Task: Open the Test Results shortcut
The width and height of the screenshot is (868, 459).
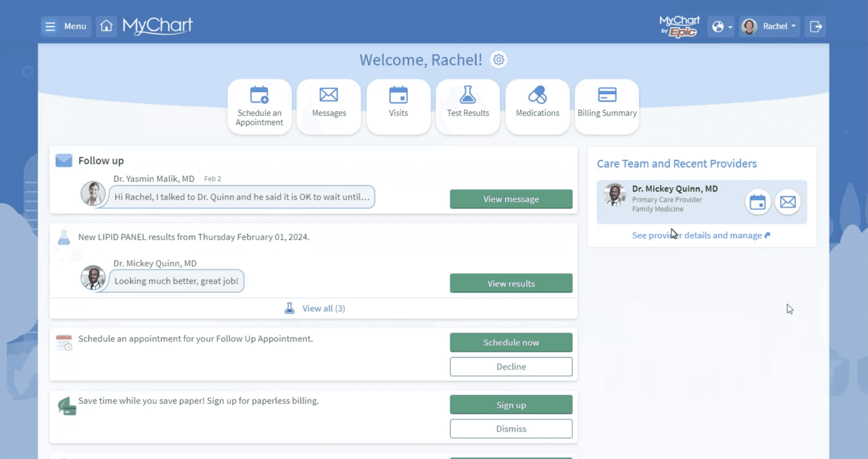Action: click(468, 106)
